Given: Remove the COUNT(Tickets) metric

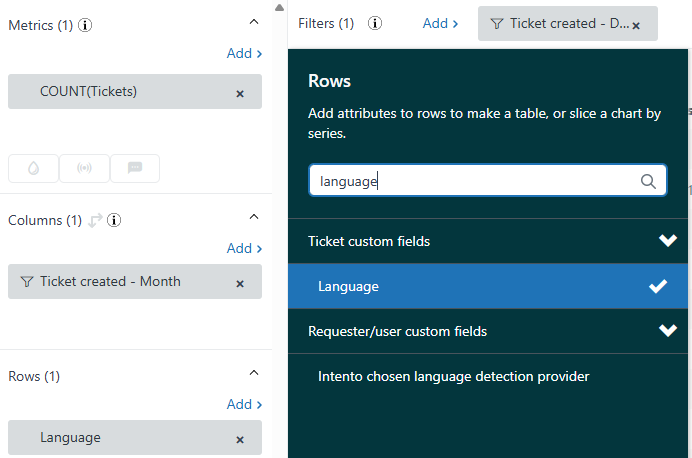Looking at the screenshot, I should coord(240,93).
